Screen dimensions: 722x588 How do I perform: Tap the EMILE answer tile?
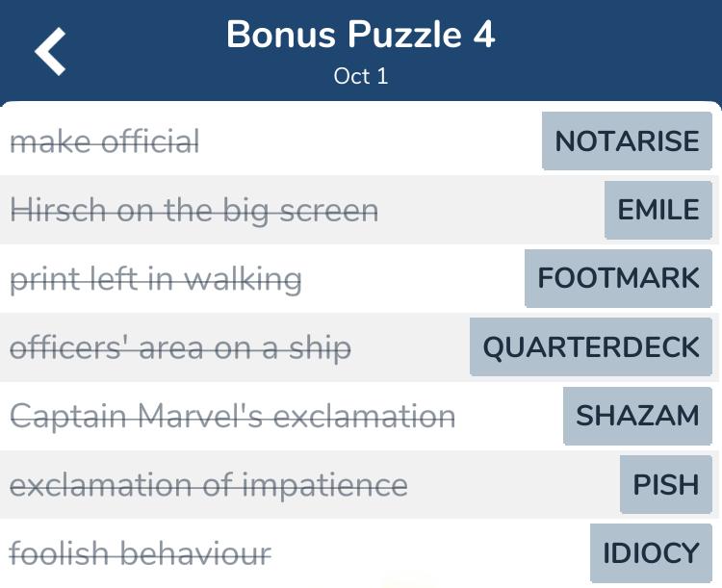pos(658,210)
